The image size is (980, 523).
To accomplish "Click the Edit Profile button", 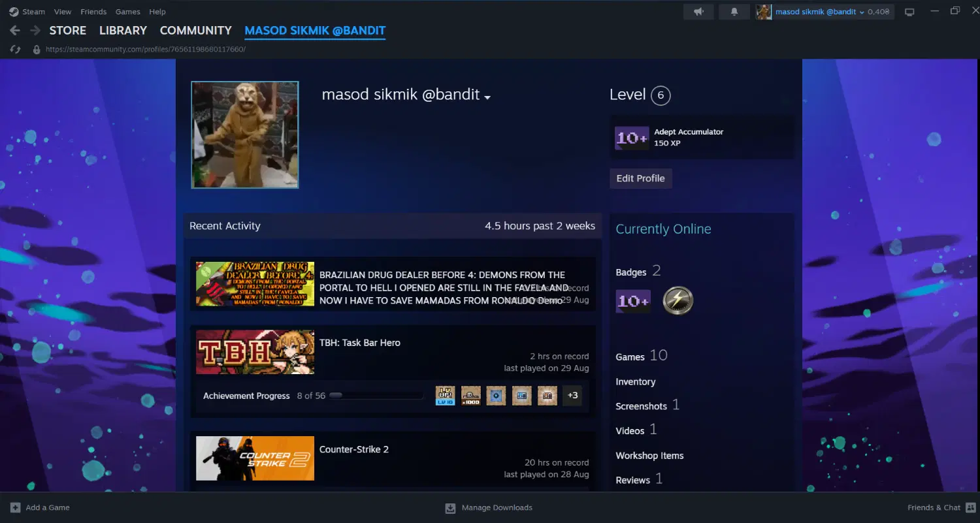I will coord(640,178).
